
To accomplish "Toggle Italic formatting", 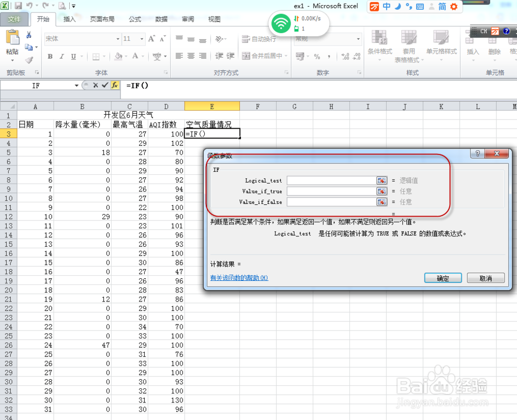I will pos(62,56).
